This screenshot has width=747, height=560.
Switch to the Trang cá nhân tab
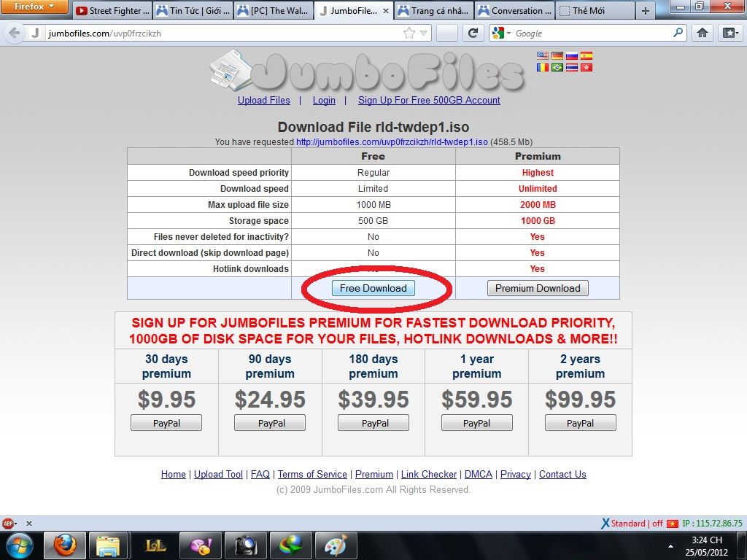click(434, 10)
